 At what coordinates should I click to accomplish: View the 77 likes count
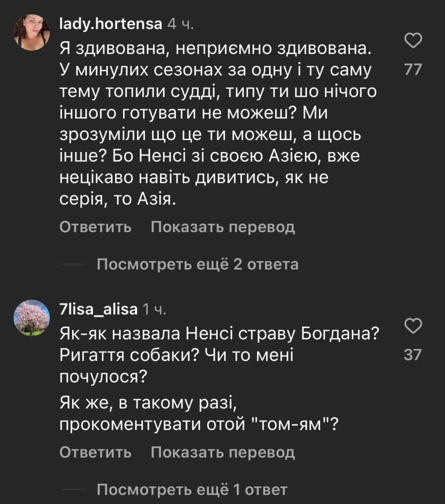[413, 70]
